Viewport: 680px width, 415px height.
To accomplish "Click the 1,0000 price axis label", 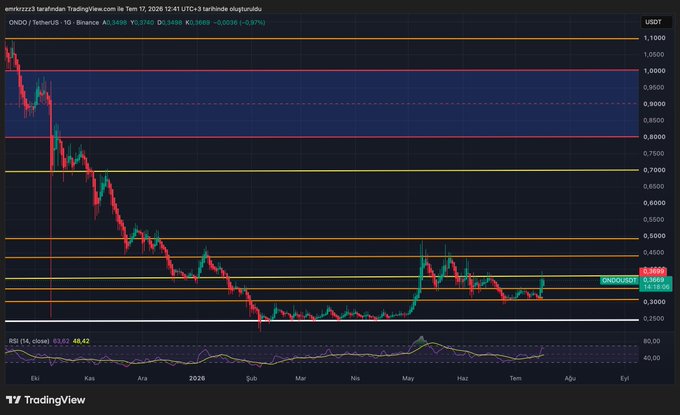I will 654,71.
